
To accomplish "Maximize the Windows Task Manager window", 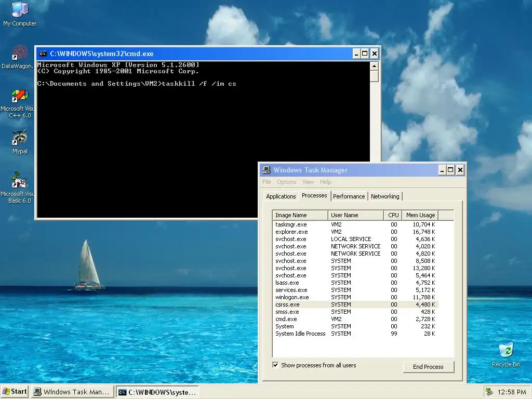I will click(450, 170).
